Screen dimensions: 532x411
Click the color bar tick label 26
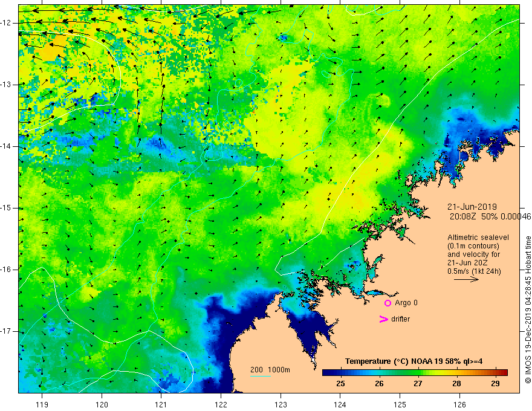pyautogui.click(x=379, y=384)
